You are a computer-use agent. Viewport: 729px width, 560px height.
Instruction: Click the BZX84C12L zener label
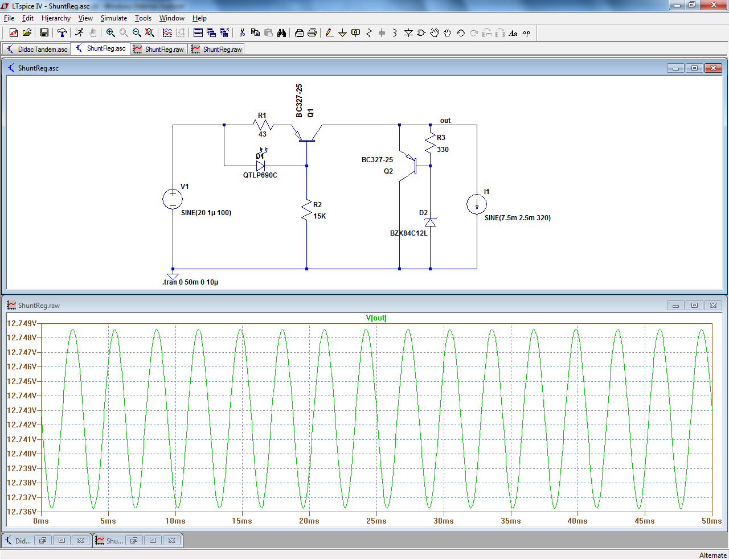[x=408, y=233]
